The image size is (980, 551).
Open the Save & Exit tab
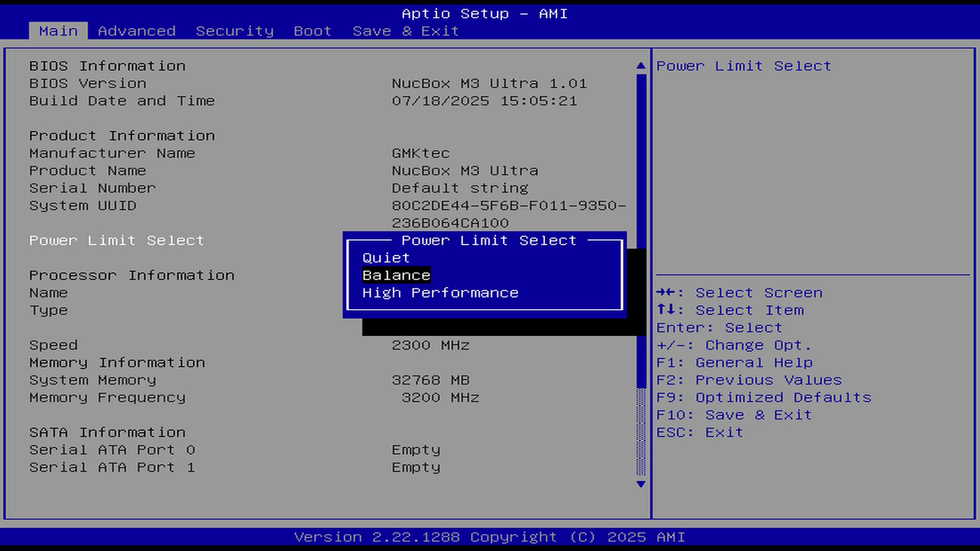(x=405, y=31)
